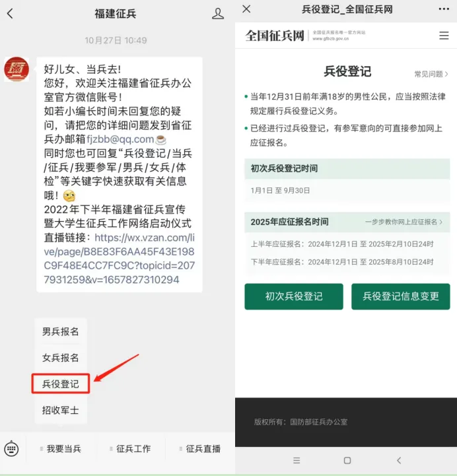This screenshot has height=476, width=457.
Task: Expand the 征兵工作 bottom menu
Action: pos(131,449)
